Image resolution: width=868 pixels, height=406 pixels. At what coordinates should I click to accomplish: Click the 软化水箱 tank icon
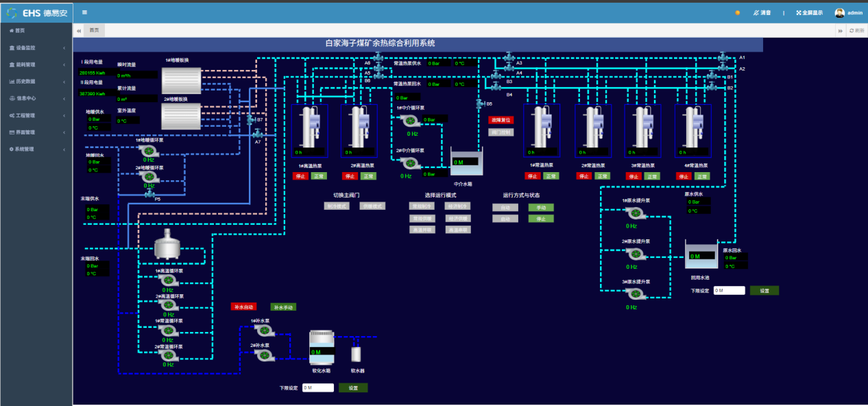pos(321,348)
